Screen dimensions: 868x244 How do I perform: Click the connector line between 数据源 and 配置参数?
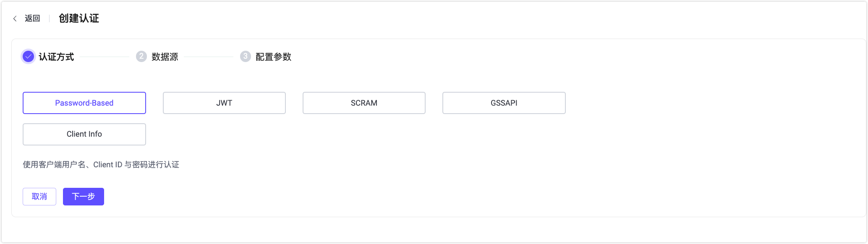click(209, 57)
